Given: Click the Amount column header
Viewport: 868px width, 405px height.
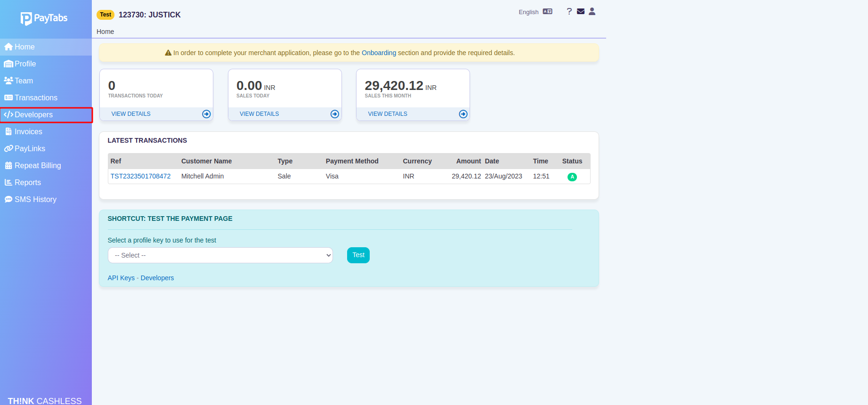Looking at the screenshot, I should point(469,161).
